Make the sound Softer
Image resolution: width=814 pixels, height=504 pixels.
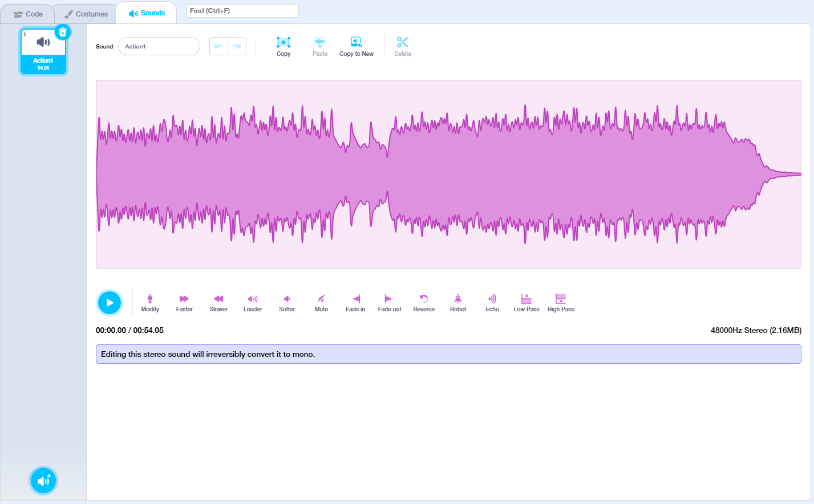tap(287, 302)
